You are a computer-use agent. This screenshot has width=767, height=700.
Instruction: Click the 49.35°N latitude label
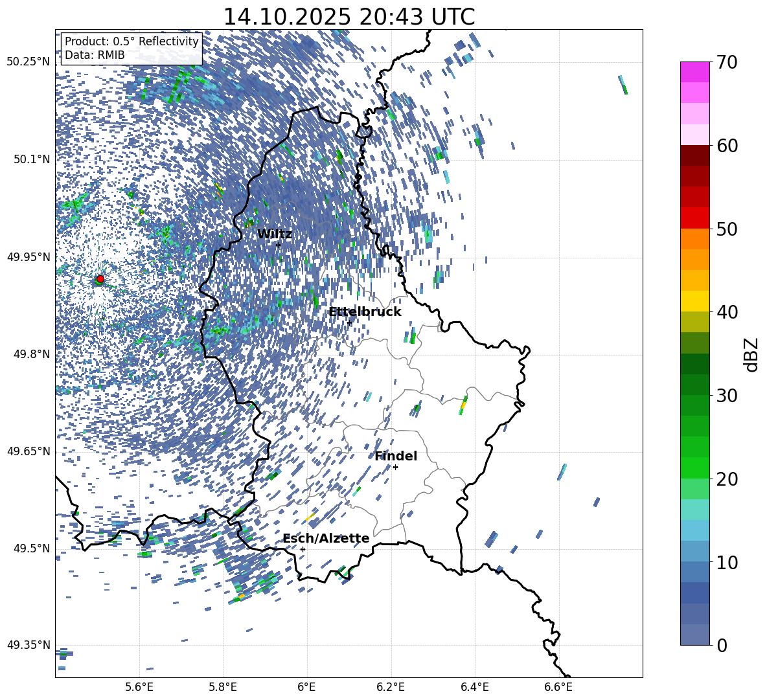coord(29,645)
